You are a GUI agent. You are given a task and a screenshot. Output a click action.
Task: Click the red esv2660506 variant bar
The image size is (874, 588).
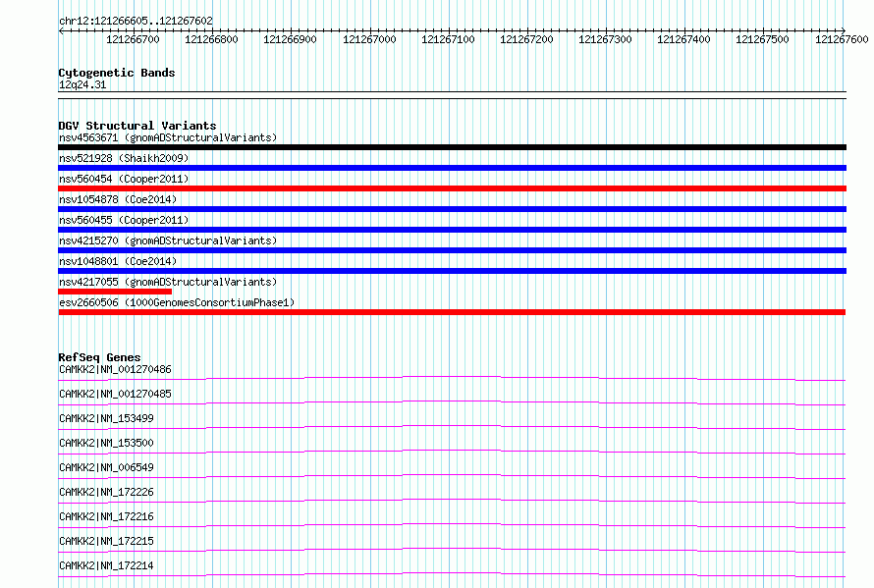point(452,312)
